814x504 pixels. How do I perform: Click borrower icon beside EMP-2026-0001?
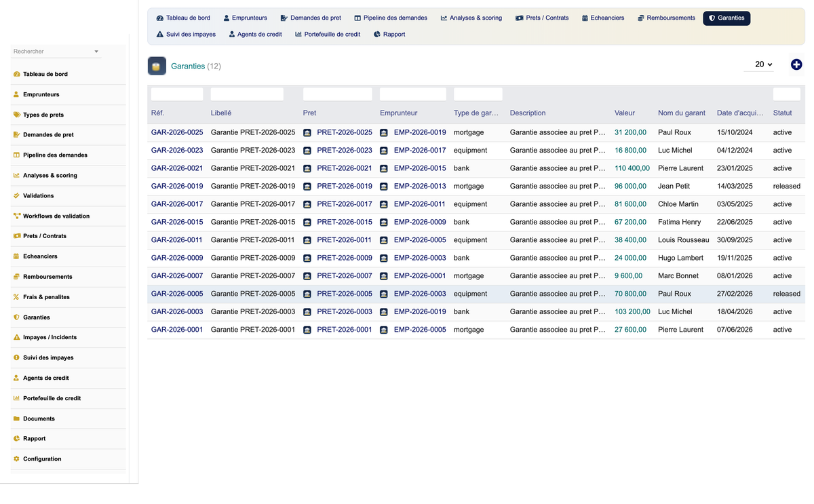tap(384, 276)
